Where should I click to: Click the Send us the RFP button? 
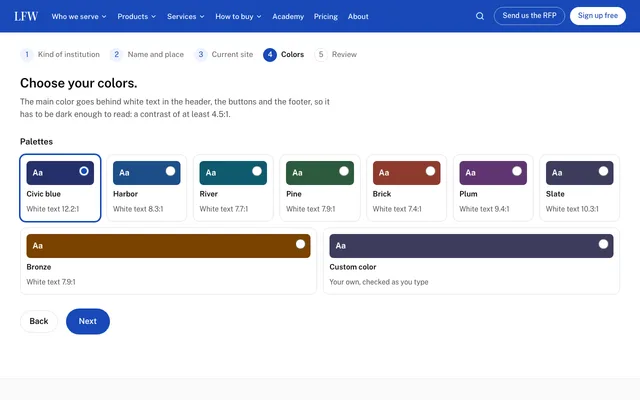click(x=529, y=16)
